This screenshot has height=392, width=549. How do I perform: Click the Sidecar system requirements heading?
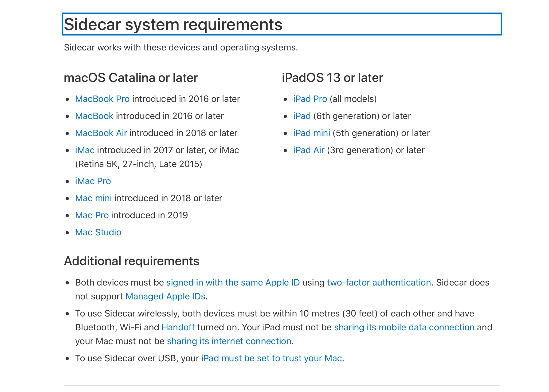[x=173, y=25]
